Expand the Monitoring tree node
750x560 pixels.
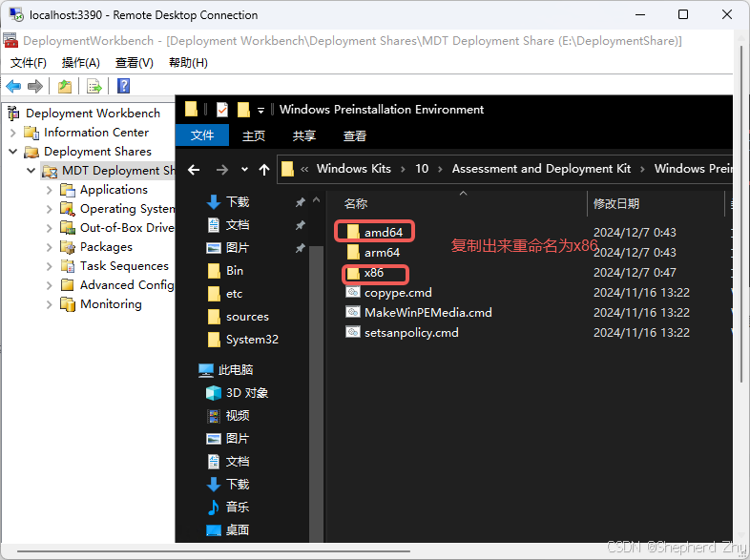pos(50,304)
